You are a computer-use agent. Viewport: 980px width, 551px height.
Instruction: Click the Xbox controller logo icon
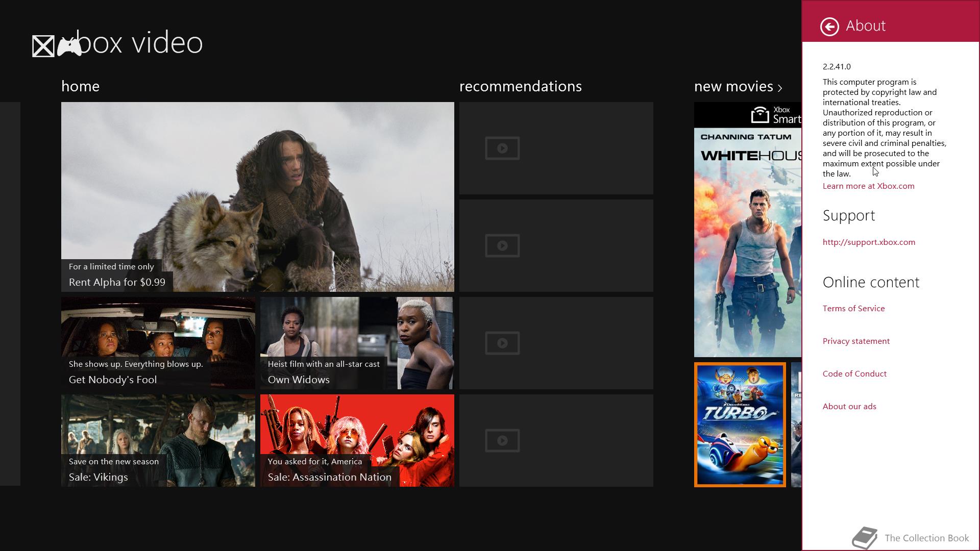click(69, 47)
